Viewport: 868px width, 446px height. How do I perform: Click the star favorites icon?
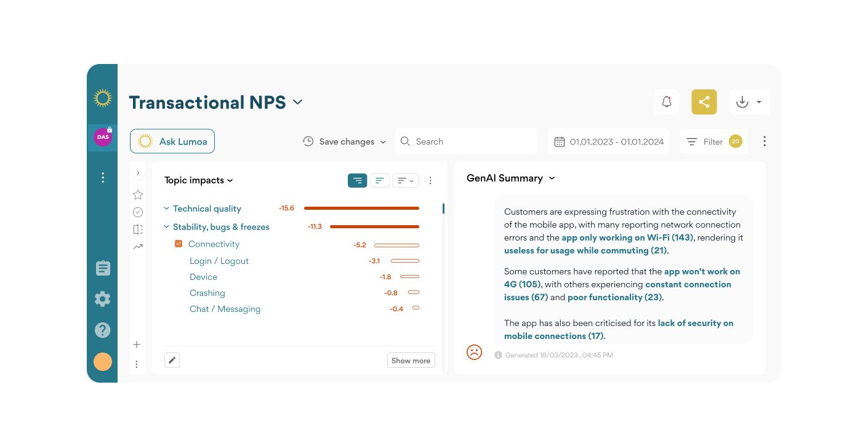pos(138,195)
